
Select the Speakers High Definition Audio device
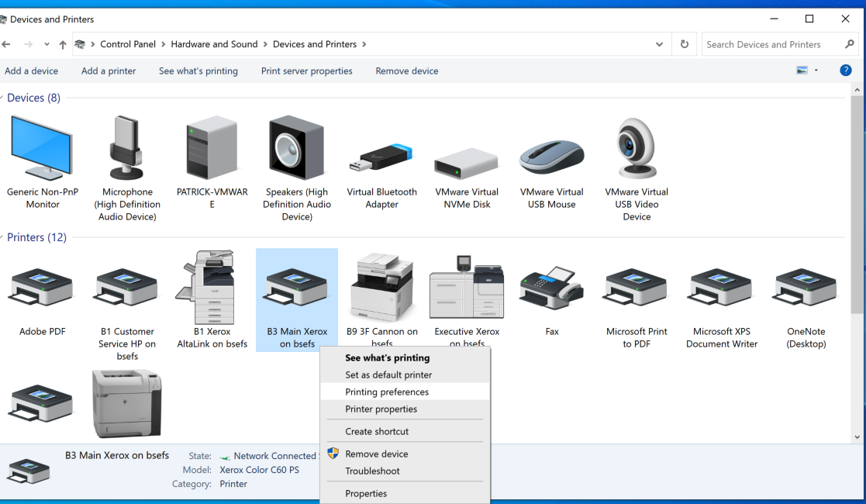pos(297,168)
